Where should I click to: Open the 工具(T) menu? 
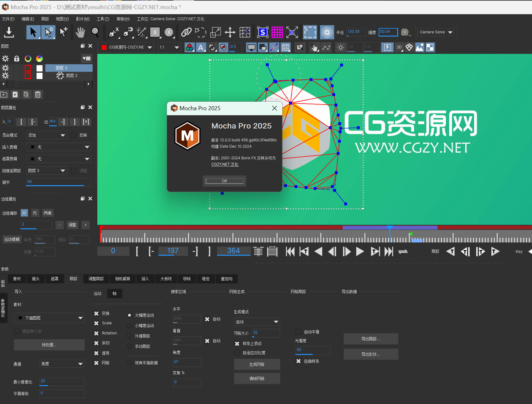coord(103,19)
